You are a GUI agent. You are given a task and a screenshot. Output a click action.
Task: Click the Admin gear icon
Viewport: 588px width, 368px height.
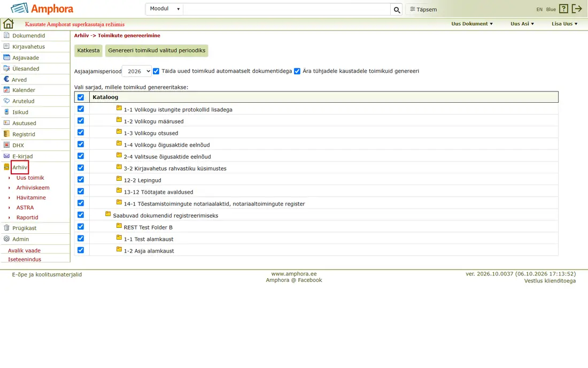click(6, 239)
